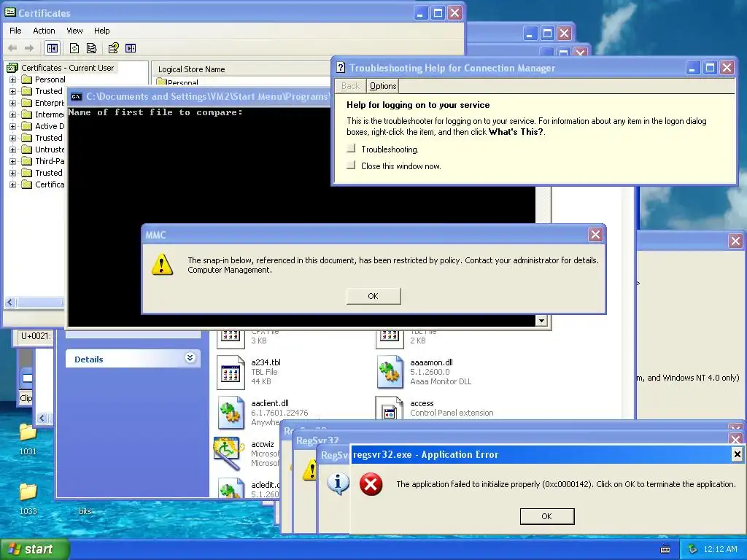Screen dimensions: 747x560
Task: Click the keyboard icon in the taskbar
Action: point(665,550)
